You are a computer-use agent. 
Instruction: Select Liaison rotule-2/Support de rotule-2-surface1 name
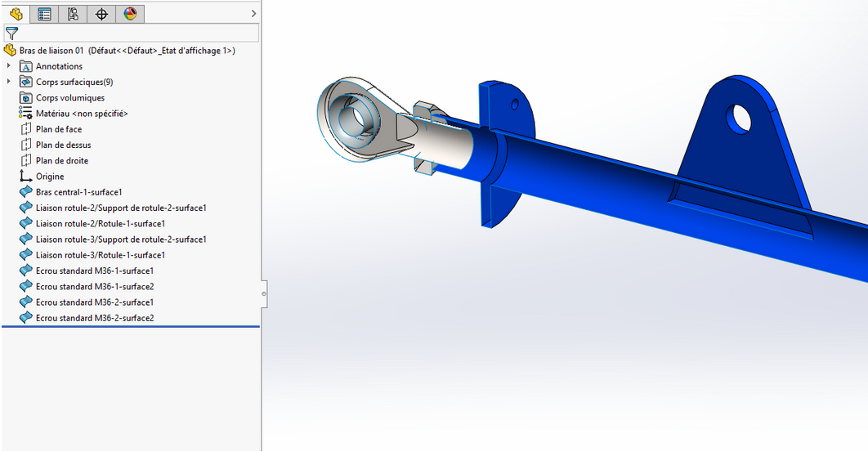click(x=121, y=208)
